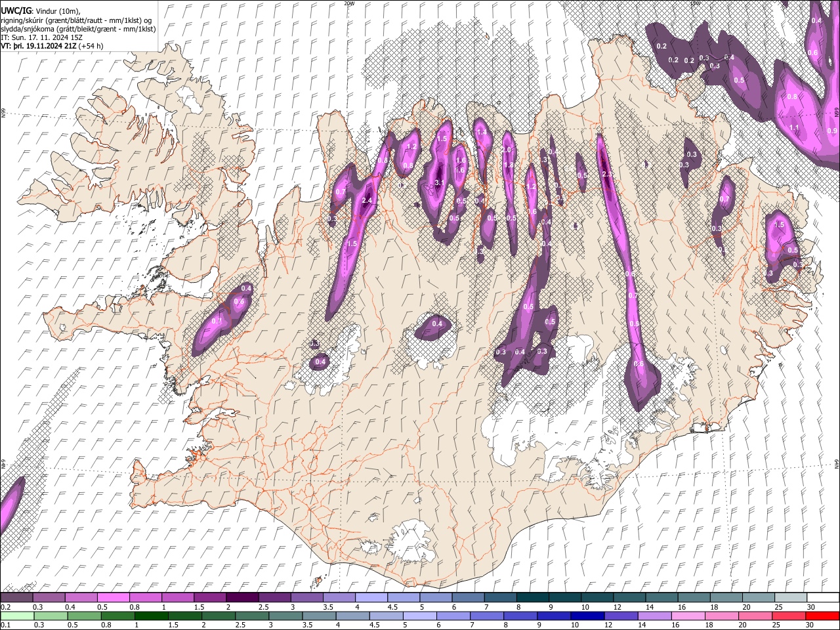The height and width of the screenshot is (630, 840).
Task: Click the 1.1 value in the northeast offshore band
Action: (x=793, y=127)
